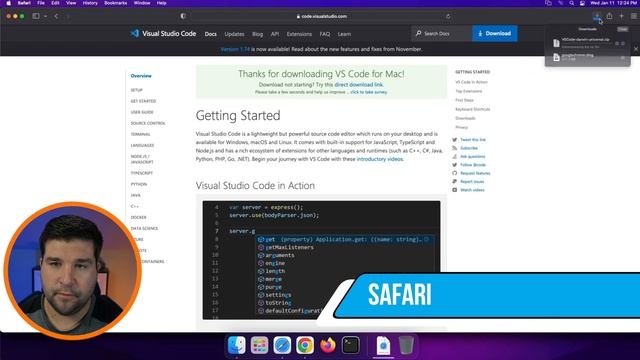Select the Docs tab in site navigation
The height and width of the screenshot is (360, 640).
coord(211,34)
